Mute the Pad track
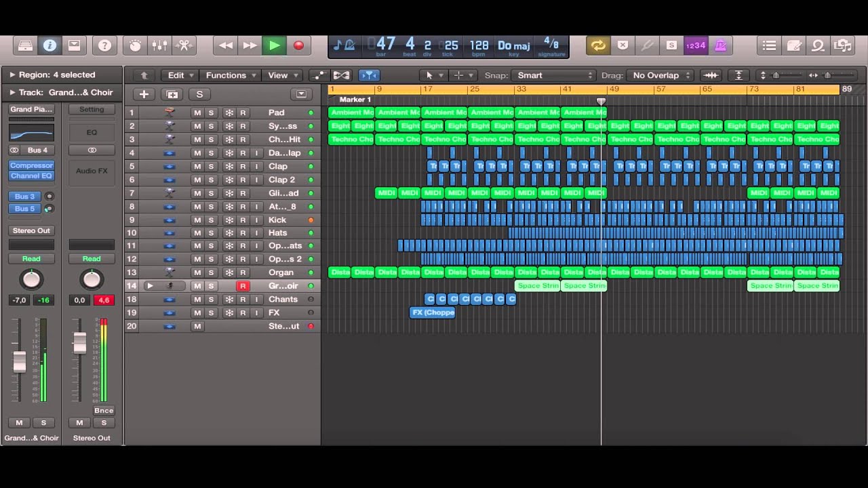The width and height of the screenshot is (868, 488). (197, 113)
